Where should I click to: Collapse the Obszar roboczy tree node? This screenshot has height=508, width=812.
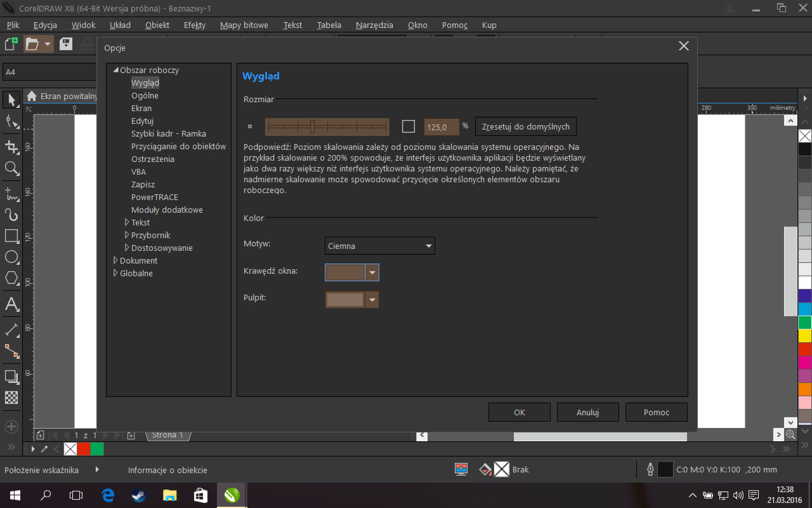[116, 70]
